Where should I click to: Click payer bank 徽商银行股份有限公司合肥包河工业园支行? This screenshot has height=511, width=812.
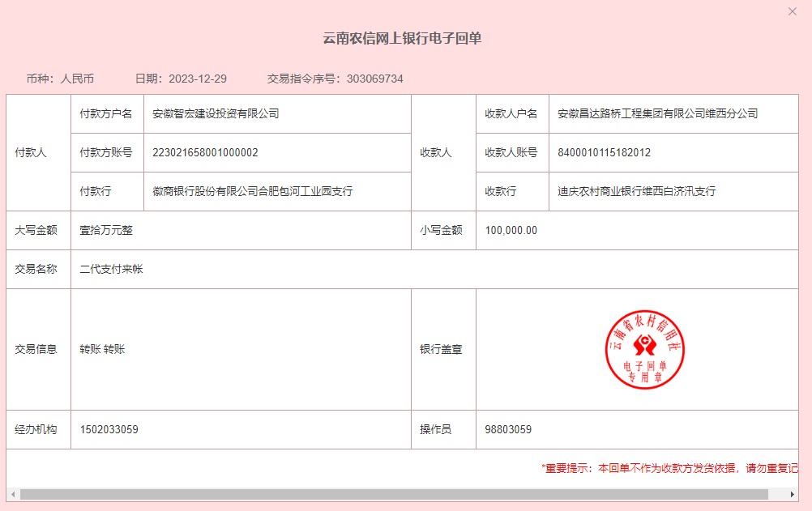click(x=252, y=192)
